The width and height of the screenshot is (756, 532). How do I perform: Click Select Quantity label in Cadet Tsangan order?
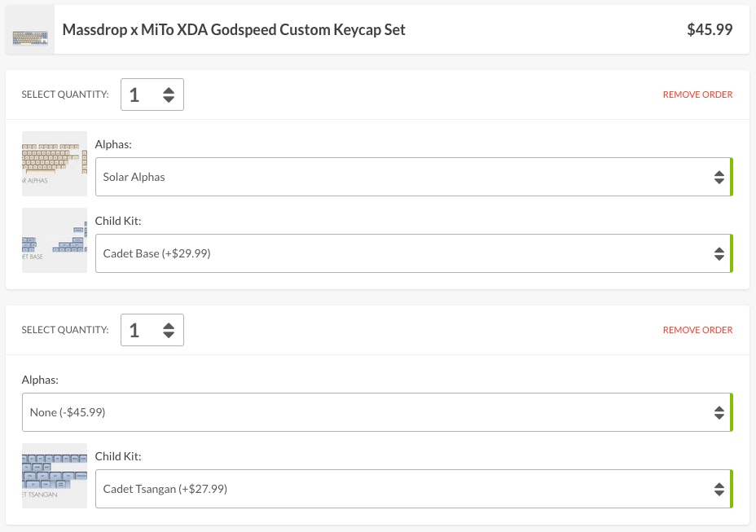click(x=65, y=330)
